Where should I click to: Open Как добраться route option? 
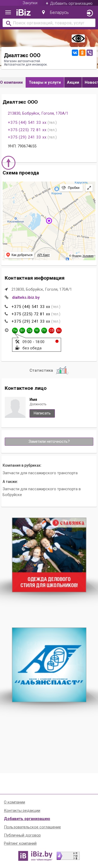click(x=19, y=255)
